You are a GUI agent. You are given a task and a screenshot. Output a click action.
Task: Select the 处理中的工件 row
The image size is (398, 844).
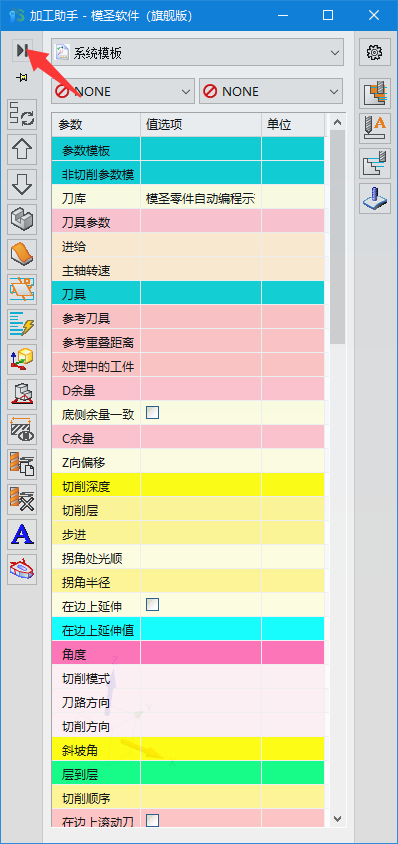(x=188, y=365)
